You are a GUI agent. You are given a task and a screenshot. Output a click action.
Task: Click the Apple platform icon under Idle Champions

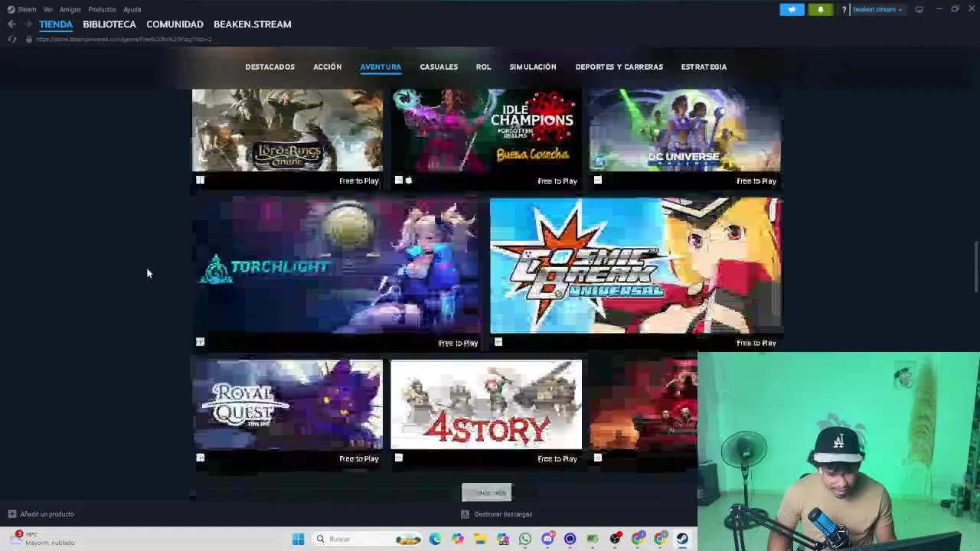(x=408, y=181)
